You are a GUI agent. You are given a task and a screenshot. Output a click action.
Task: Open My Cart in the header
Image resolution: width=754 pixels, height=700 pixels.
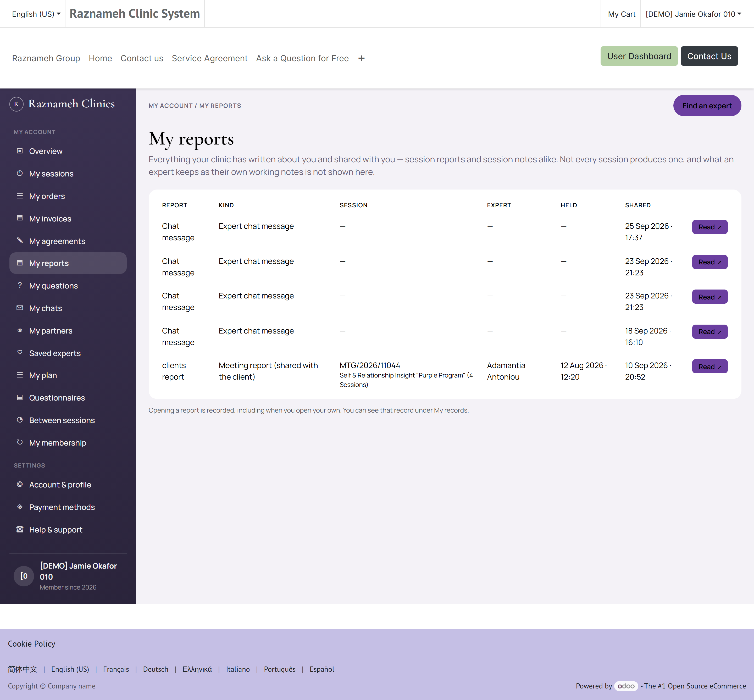621,14
